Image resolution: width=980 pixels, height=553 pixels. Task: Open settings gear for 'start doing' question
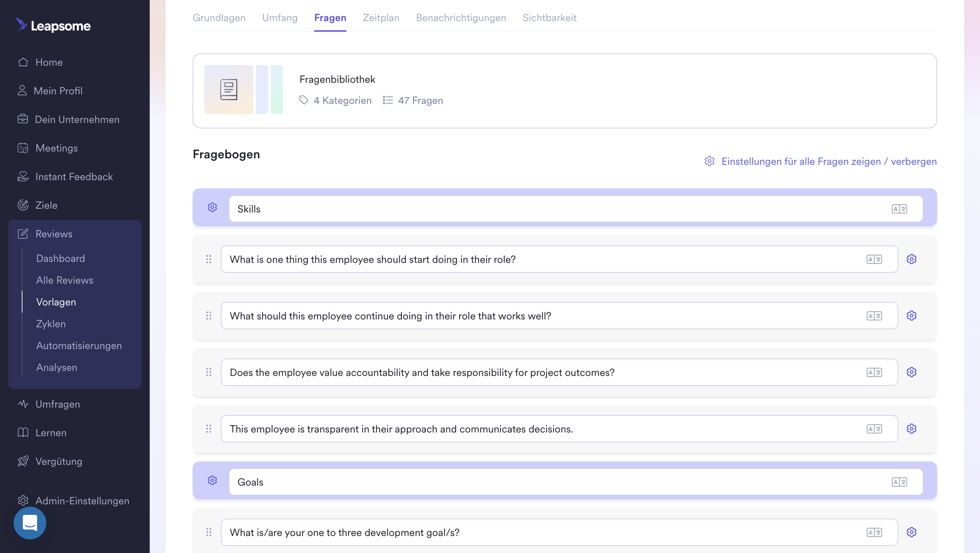(912, 259)
